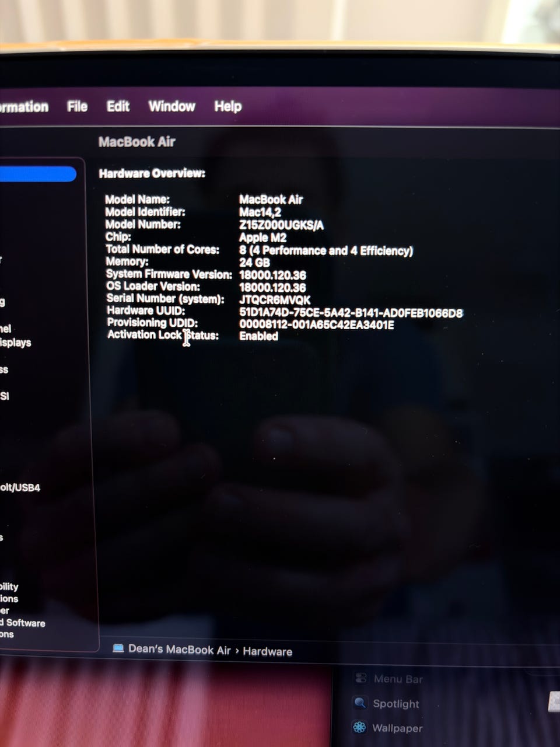Click the laptop icon in the path bar

[118, 648]
